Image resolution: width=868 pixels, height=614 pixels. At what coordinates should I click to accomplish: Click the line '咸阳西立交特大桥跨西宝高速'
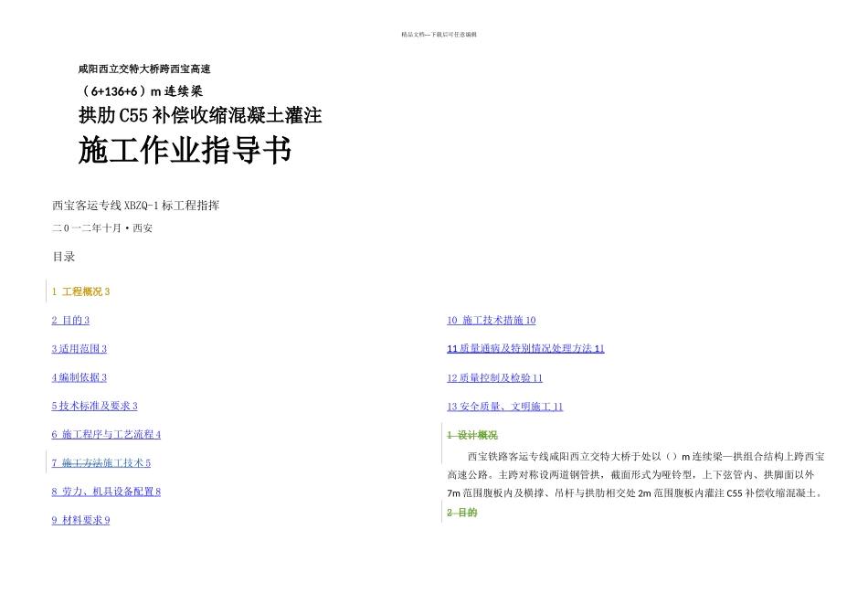(144, 69)
